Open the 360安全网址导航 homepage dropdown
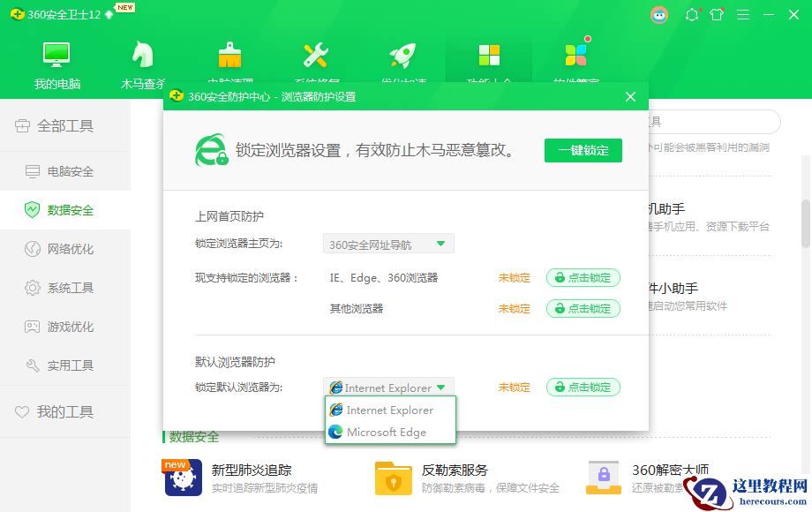 388,243
